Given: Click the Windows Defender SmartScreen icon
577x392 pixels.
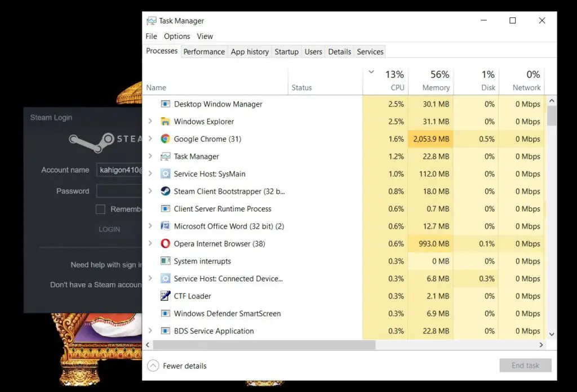Looking at the screenshot, I should pyautogui.click(x=166, y=314).
